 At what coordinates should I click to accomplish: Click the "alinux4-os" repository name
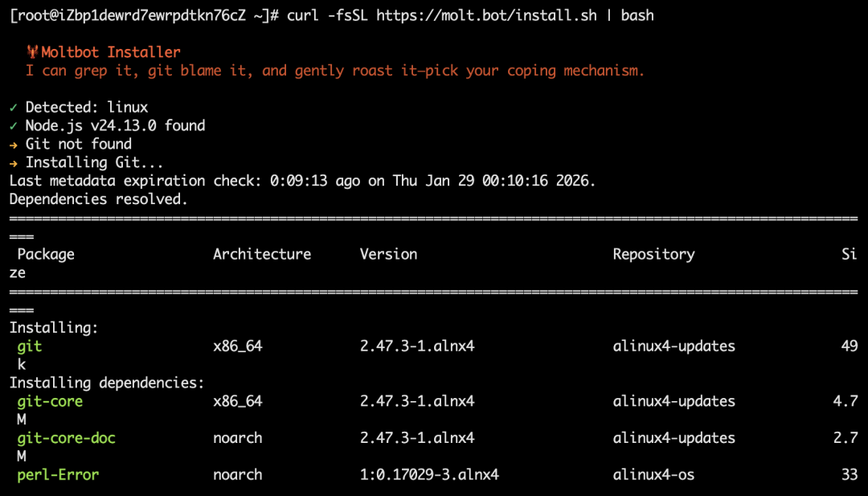coord(653,475)
